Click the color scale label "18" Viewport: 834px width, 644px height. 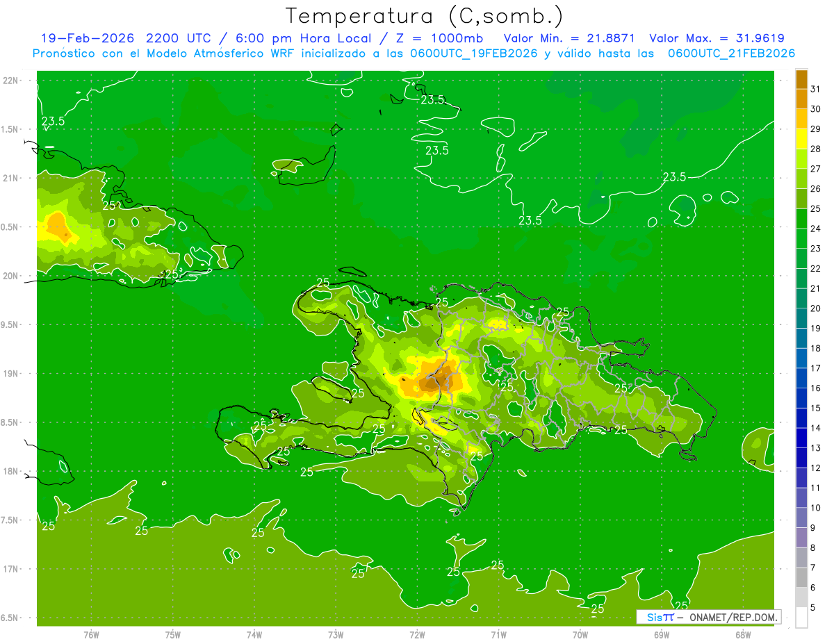[x=815, y=348]
